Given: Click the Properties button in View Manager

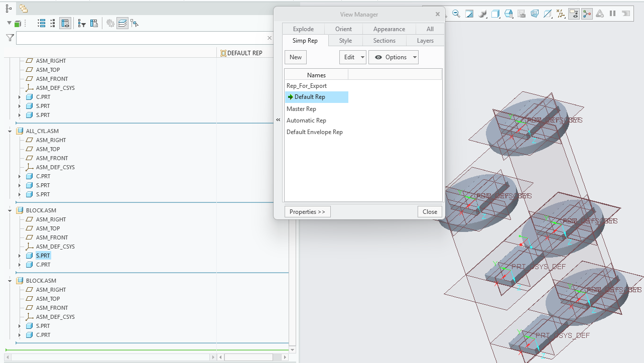Looking at the screenshot, I should tap(307, 211).
